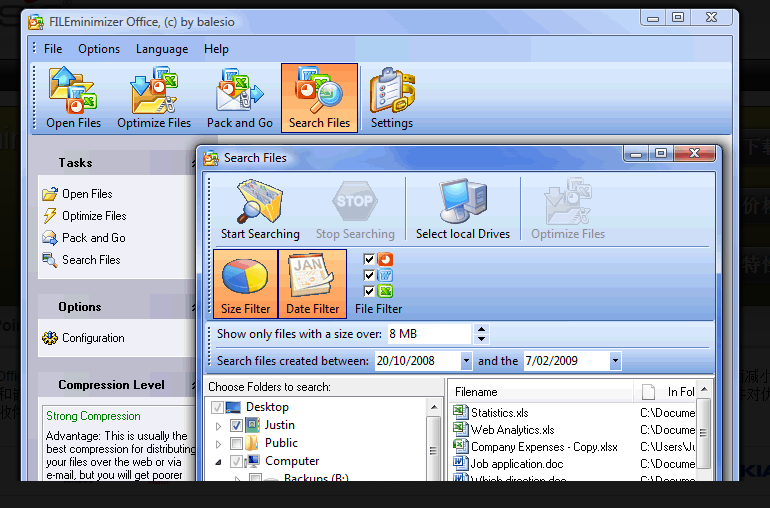
Task: Click folder tree scrollbar up arrow
Action: pos(434,407)
